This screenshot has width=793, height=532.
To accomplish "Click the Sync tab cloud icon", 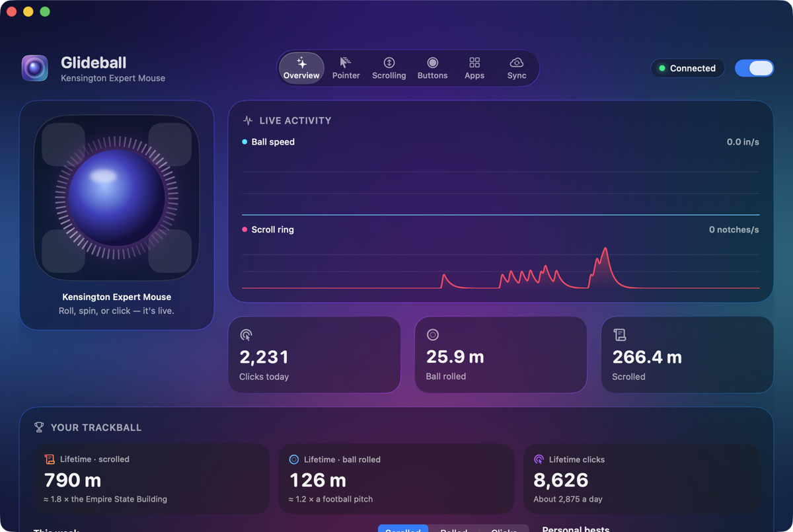I will pos(517,62).
